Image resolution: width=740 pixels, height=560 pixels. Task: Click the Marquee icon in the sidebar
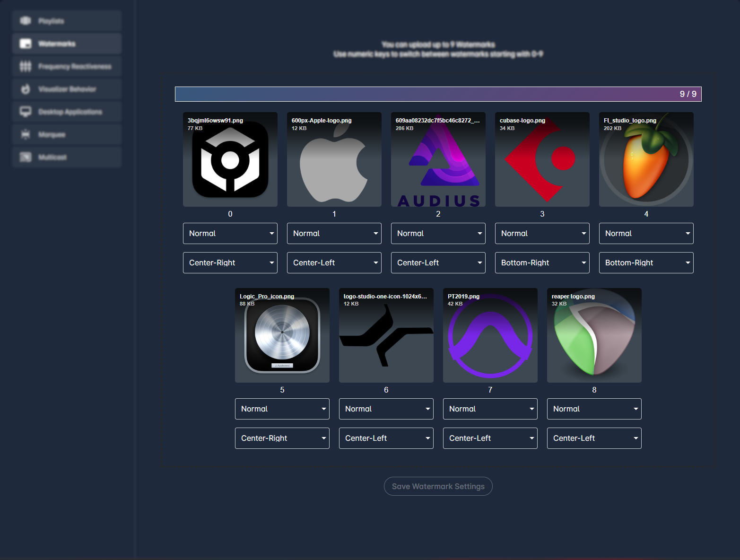(x=26, y=134)
